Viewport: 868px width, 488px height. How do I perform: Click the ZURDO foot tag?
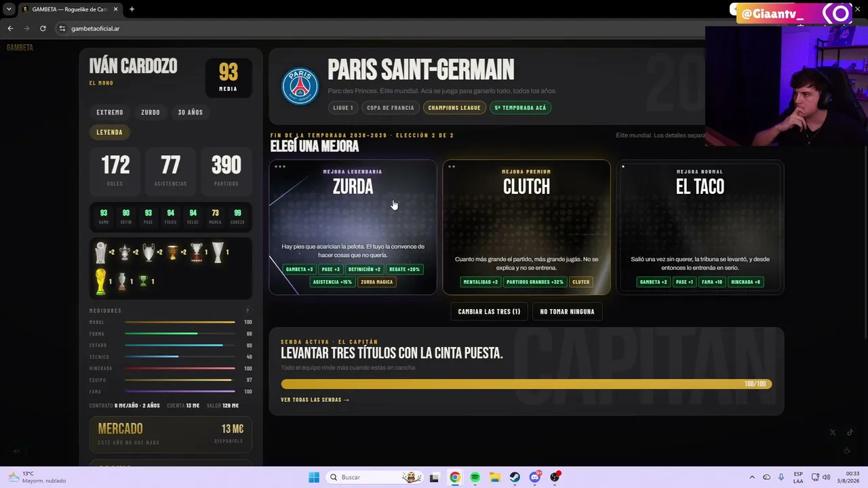pos(151,113)
